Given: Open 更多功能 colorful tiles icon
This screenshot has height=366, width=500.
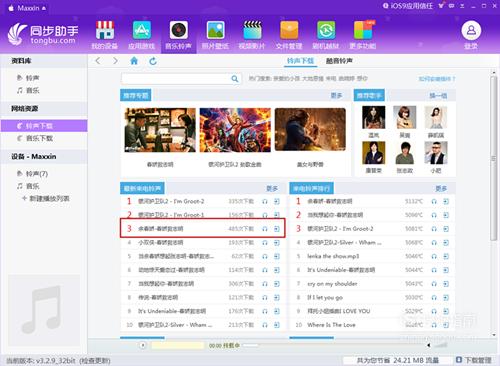Looking at the screenshot, I should (363, 31).
